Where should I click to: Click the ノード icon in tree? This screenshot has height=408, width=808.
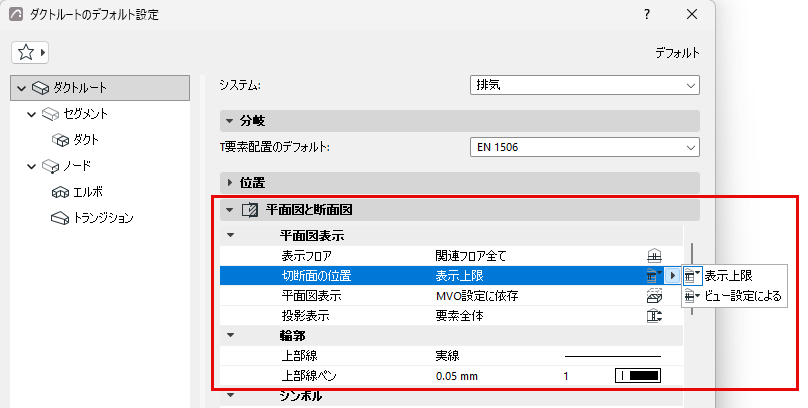click(x=50, y=166)
